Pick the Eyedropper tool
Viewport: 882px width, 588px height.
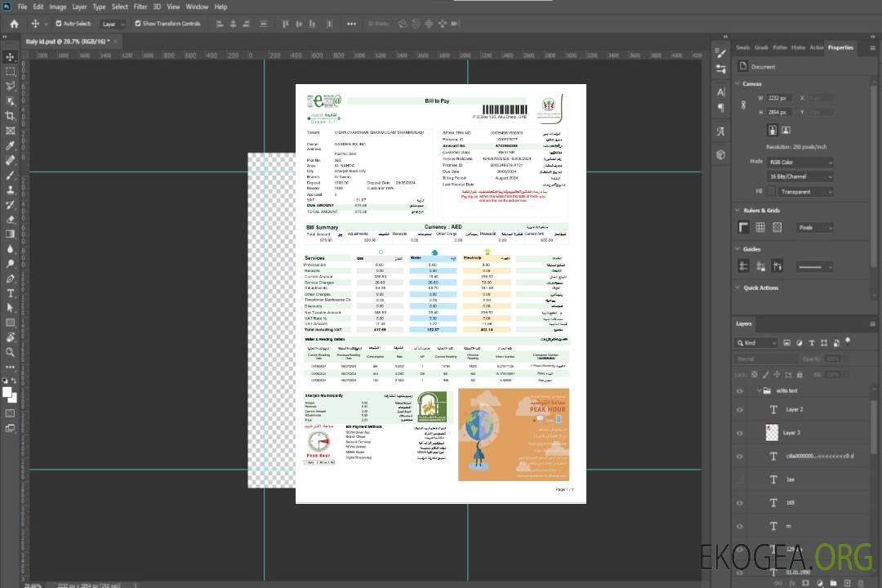(x=11, y=145)
